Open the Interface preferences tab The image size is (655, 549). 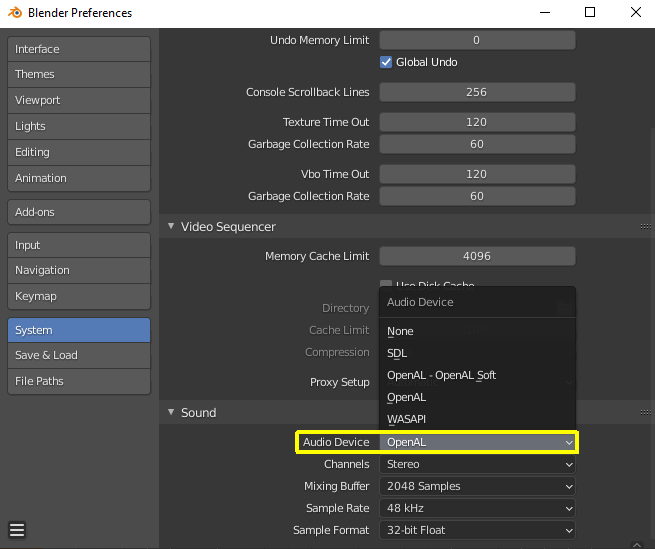pos(79,49)
